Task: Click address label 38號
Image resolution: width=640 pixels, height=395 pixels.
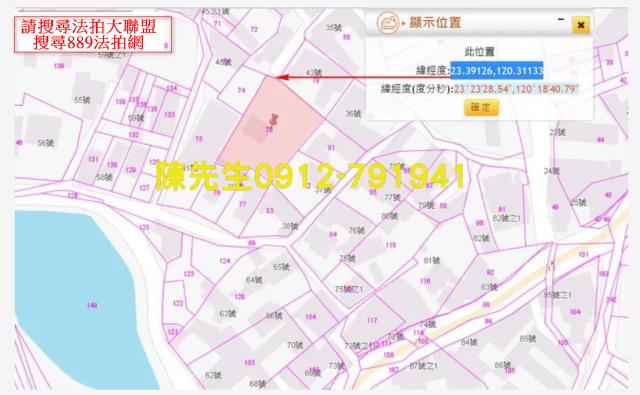Action: pyautogui.click(x=289, y=226)
